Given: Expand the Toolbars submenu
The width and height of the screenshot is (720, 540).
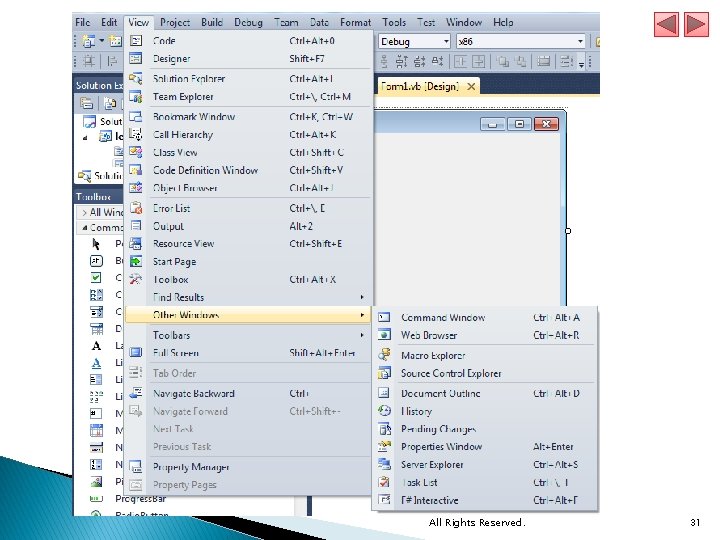Looking at the screenshot, I should (362, 335).
